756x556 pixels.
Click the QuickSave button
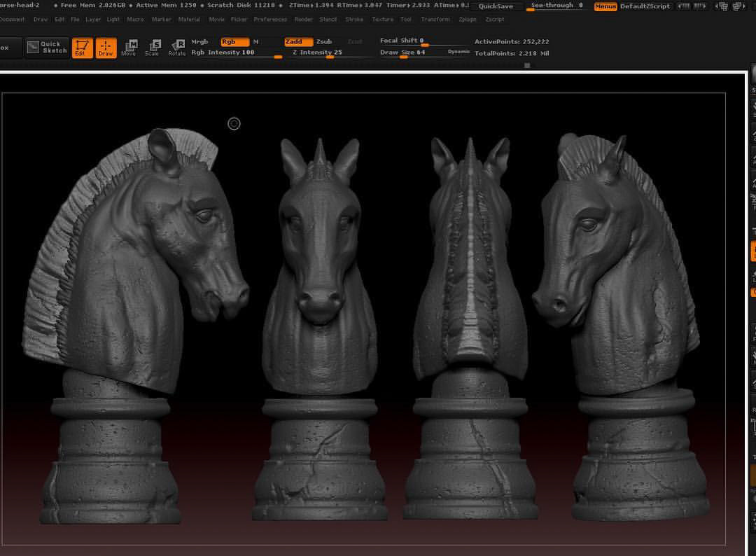tap(496, 6)
